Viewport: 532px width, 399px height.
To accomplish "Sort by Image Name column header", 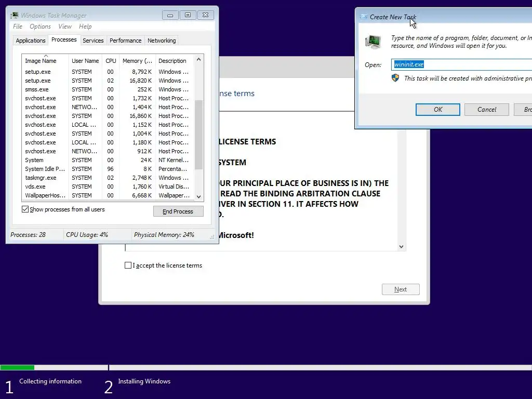I will point(45,61).
